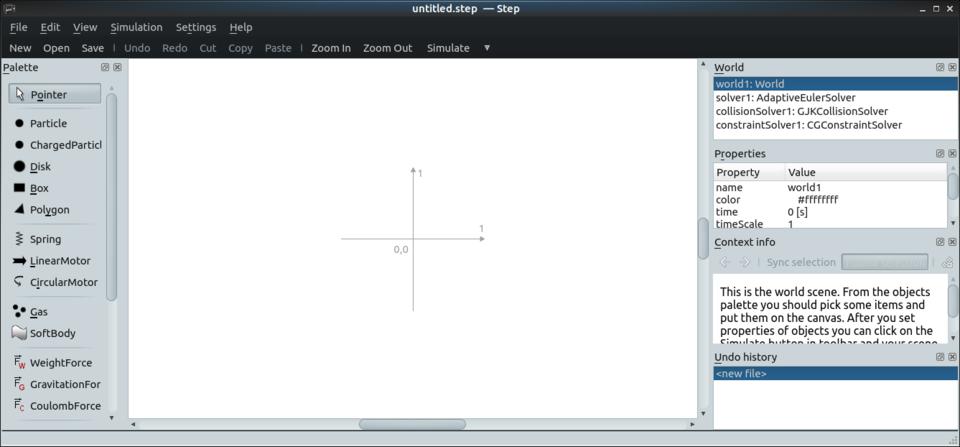Image resolution: width=960 pixels, height=447 pixels.
Task: Open the View menu
Action: 85,27
